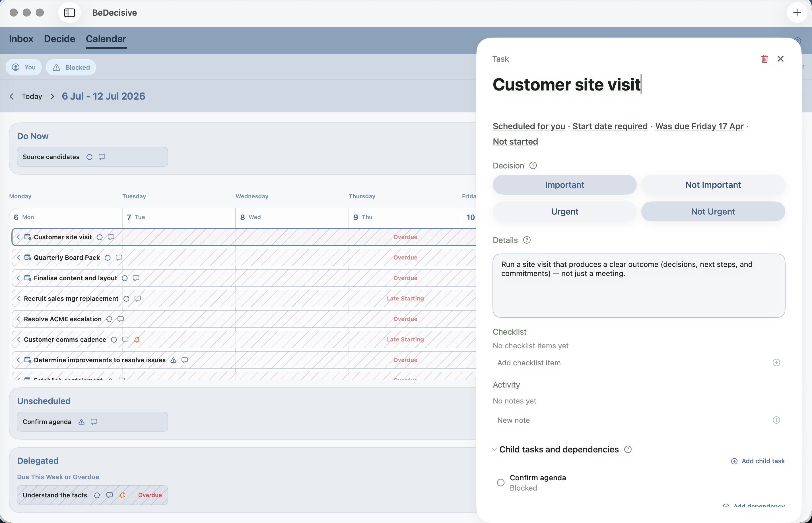This screenshot has height=523, width=812.
Task: Click the plus icon beside New note
Action: coord(776,420)
